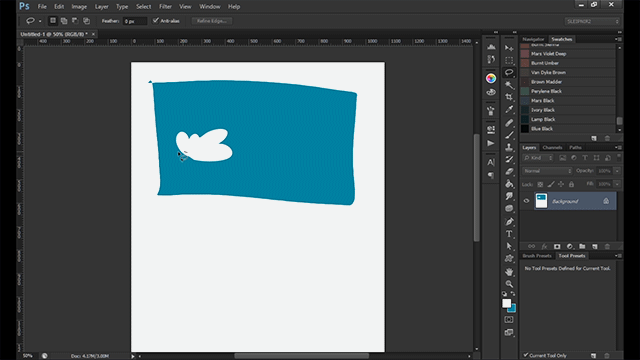Select the Healing Brush tool

click(509, 122)
